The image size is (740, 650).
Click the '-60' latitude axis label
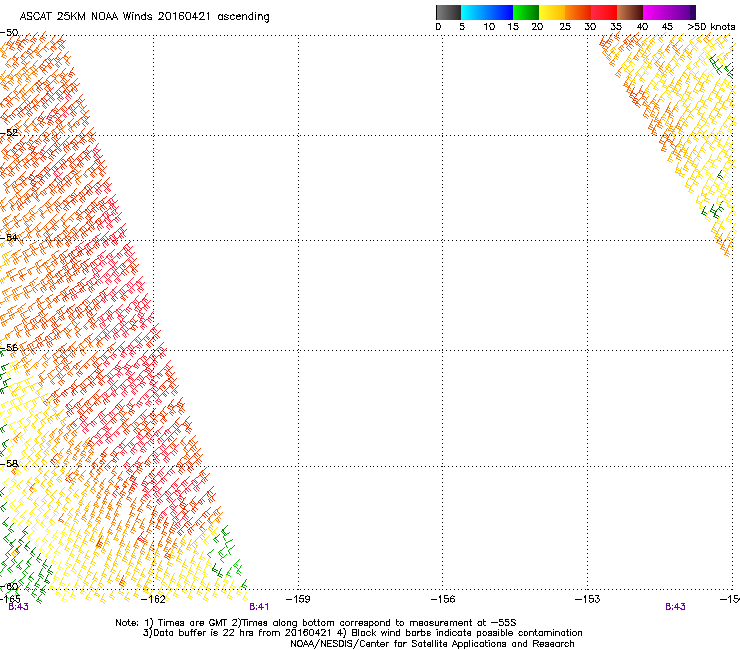(9, 587)
